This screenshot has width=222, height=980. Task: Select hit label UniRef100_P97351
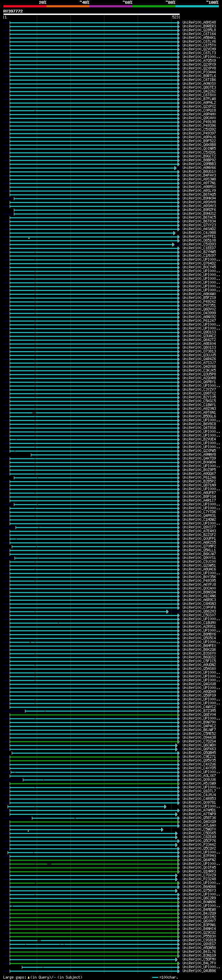[199, 306]
